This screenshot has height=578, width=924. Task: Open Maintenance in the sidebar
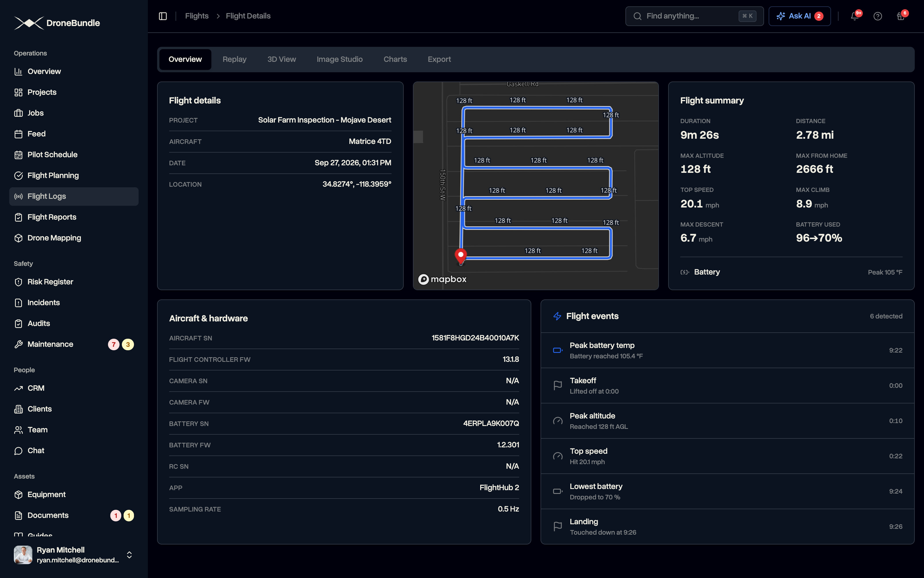pyautogui.click(x=74, y=344)
